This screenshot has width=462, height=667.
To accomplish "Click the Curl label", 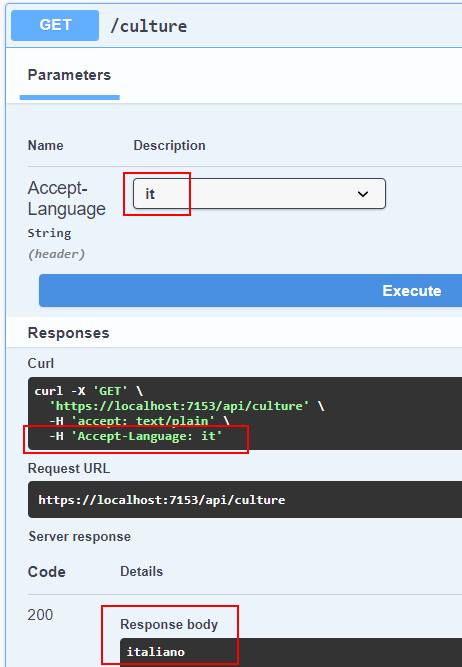I will tap(41, 363).
